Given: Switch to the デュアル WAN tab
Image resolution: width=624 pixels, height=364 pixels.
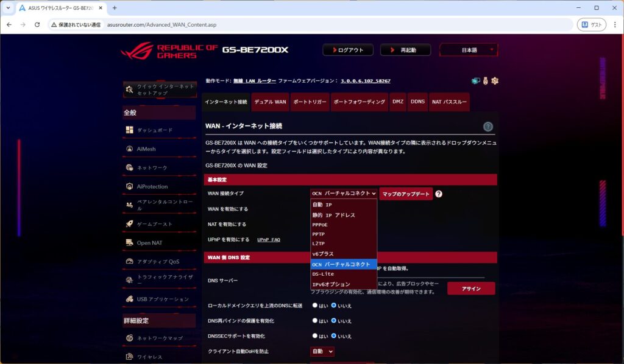Looking at the screenshot, I should (270, 102).
